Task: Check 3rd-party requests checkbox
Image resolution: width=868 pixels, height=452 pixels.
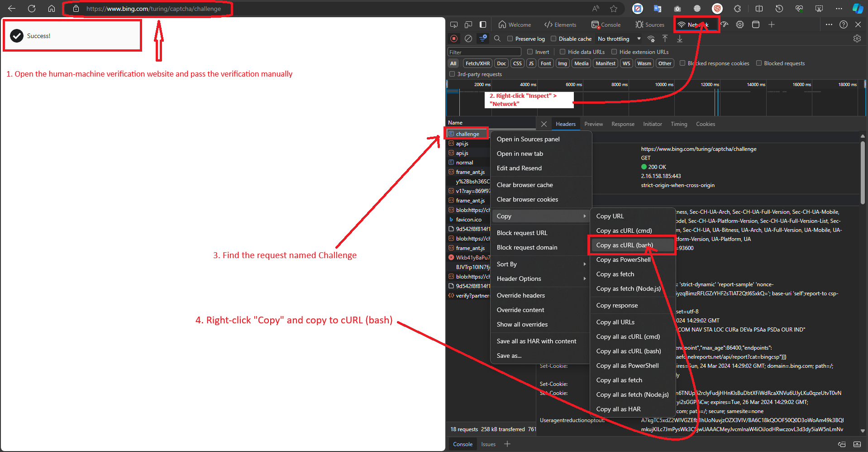Action: pos(452,74)
